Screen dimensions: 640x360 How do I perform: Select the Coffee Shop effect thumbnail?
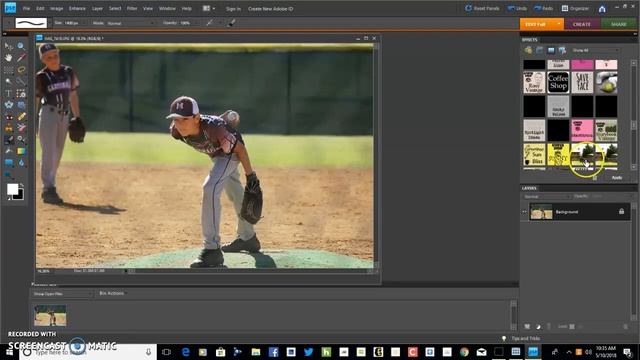point(558,82)
